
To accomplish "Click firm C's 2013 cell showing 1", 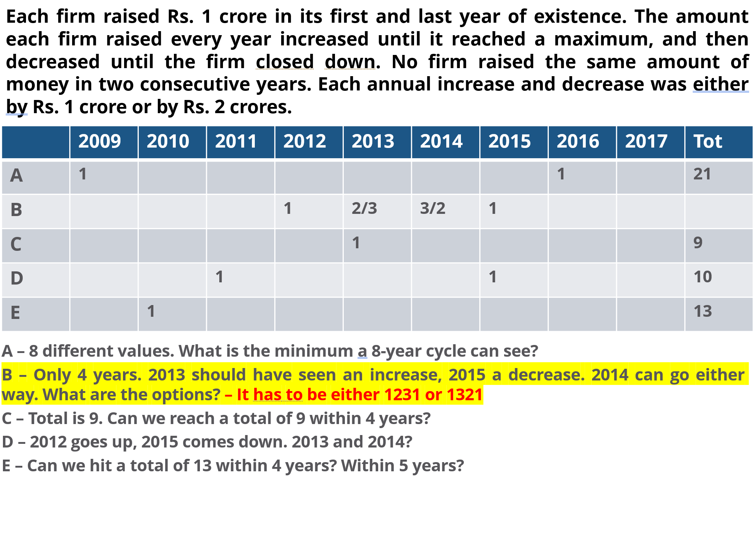I will click(x=377, y=246).
